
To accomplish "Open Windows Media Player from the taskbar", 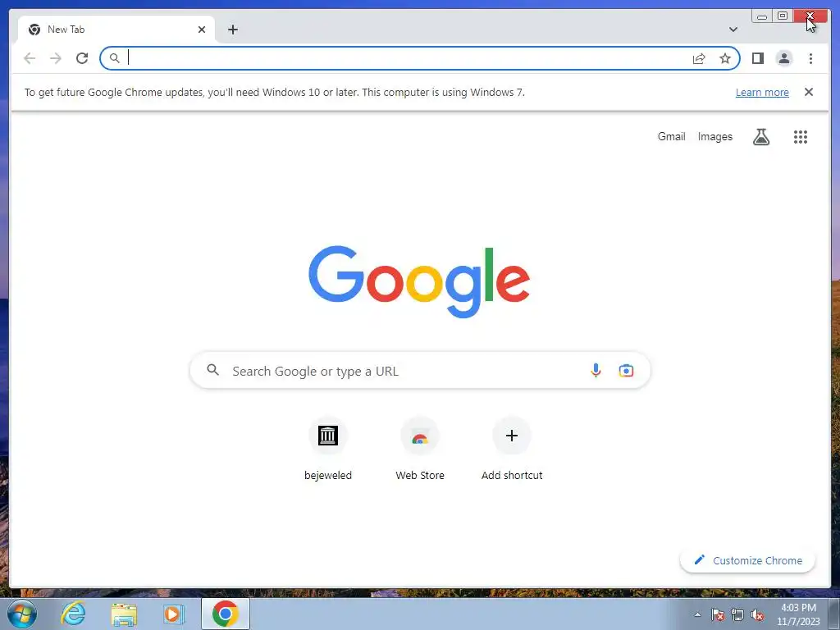I will [x=173, y=614].
